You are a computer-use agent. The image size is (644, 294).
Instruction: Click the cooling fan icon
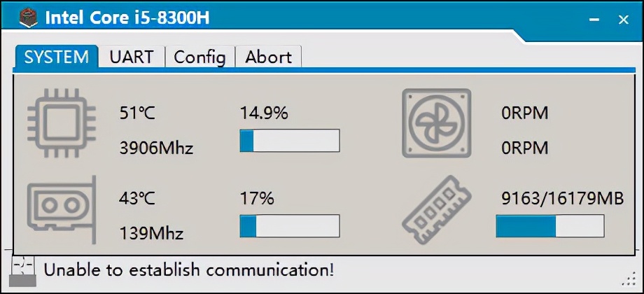click(x=436, y=124)
